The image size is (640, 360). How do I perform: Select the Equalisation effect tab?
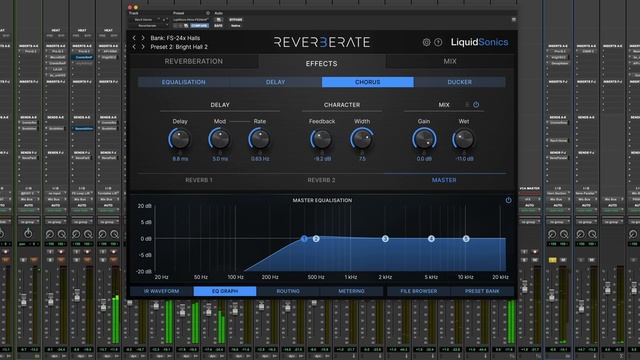[184, 82]
